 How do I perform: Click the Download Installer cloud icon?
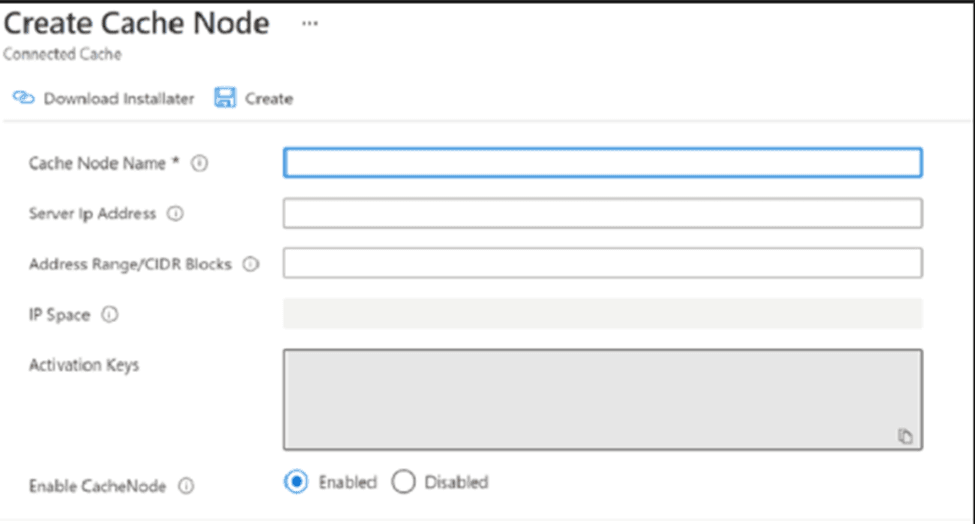(24, 98)
